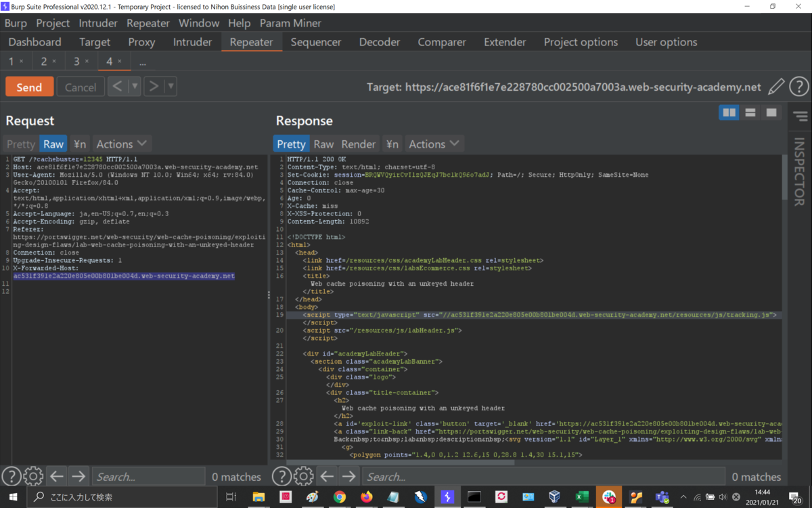Open the Window menu

(x=199, y=23)
